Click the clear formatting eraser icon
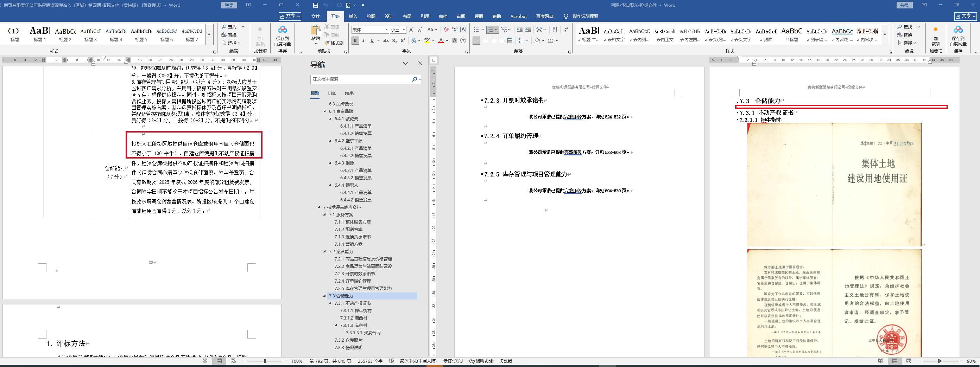Screen dimensions: 980x367 (x=446, y=30)
